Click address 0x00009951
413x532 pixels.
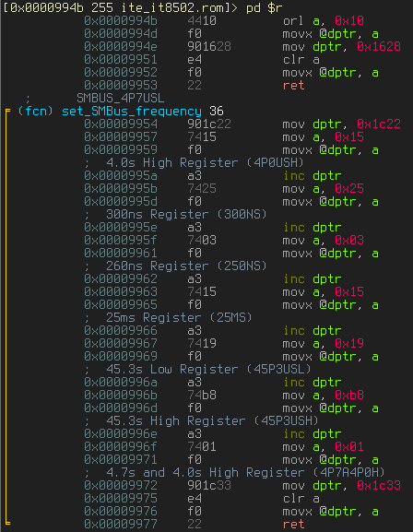click(121, 60)
